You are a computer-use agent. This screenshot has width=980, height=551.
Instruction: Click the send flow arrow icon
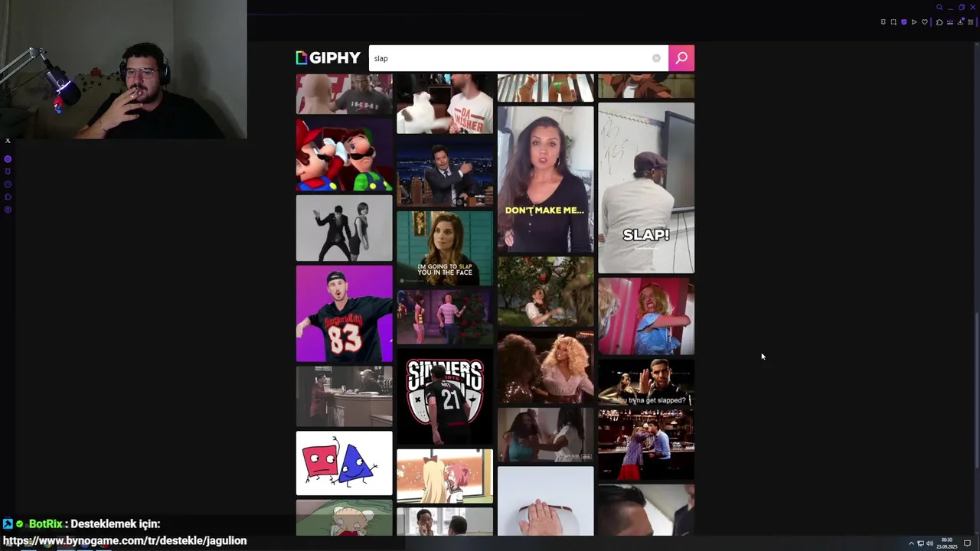(914, 22)
